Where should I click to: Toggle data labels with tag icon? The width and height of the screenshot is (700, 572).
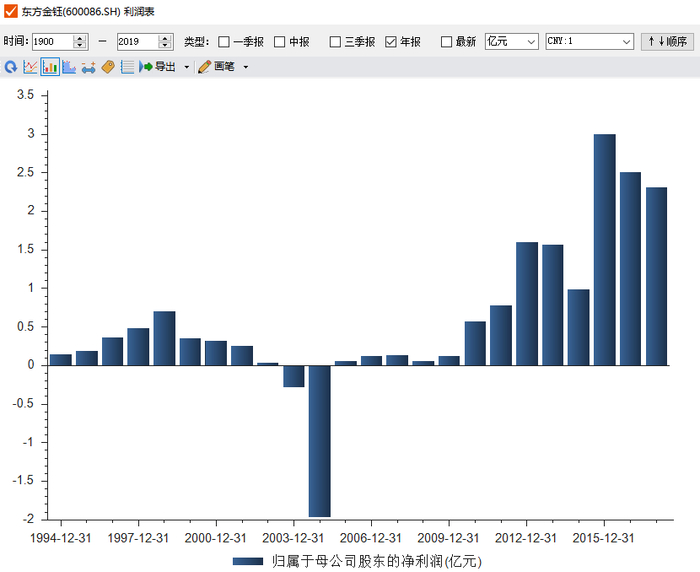[x=108, y=67]
